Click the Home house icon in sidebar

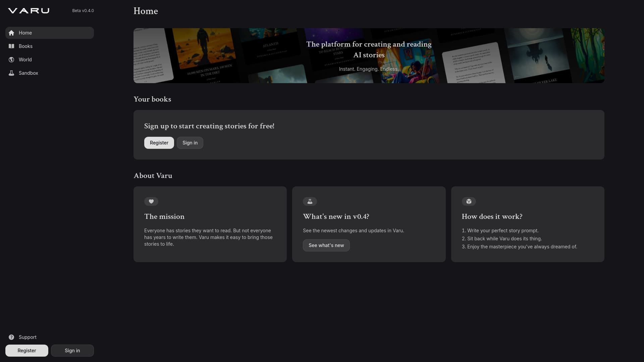pos(11,33)
